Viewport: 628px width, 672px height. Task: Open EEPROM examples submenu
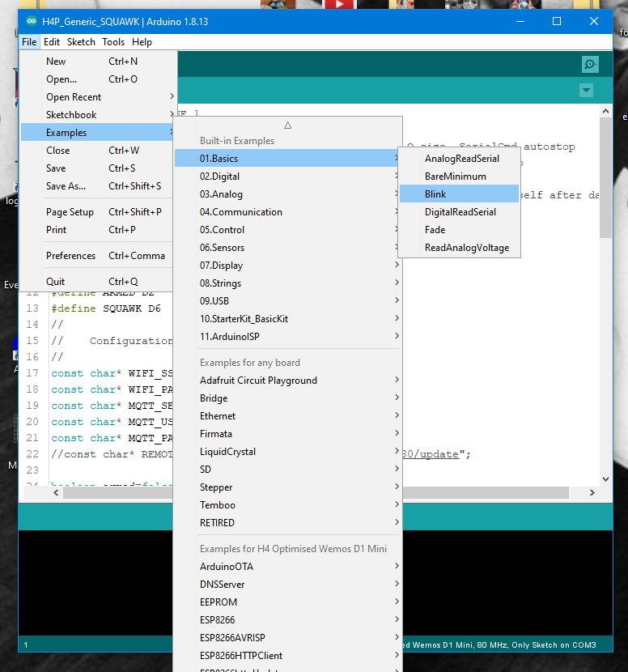pyautogui.click(x=288, y=602)
